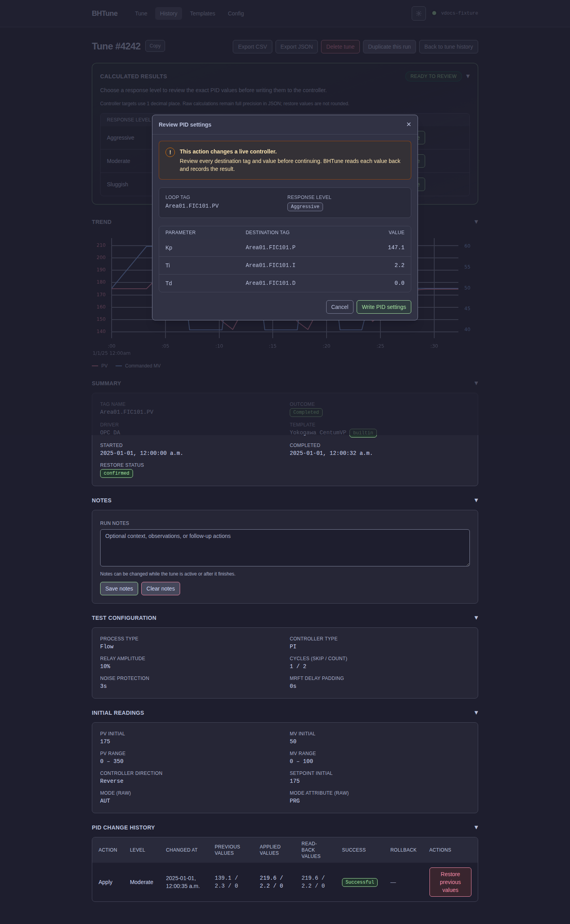Save the run notes

pyautogui.click(x=119, y=589)
